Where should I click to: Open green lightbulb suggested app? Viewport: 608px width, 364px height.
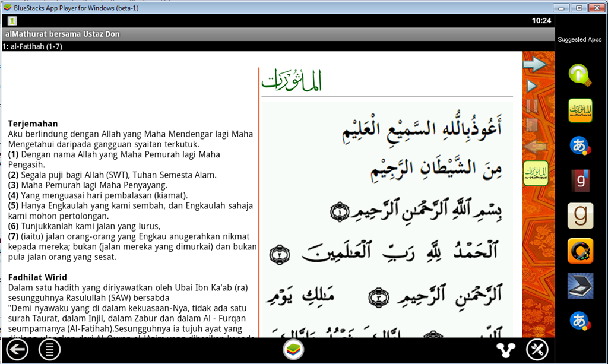pos(580,75)
